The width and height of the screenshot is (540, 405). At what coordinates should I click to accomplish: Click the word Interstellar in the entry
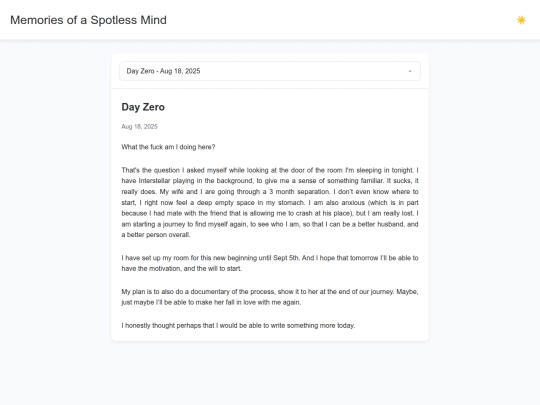(154, 181)
